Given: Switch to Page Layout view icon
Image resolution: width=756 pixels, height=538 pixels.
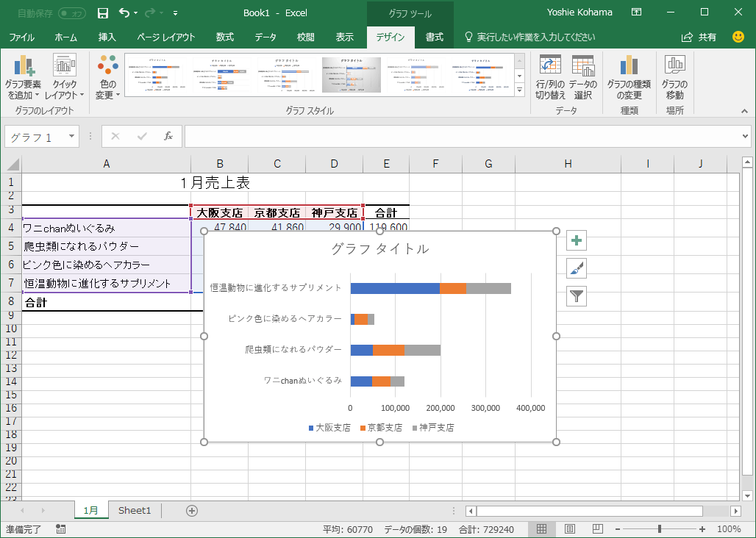Looking at the screenshot, I should pyautogui.click(x=569, y=529).
